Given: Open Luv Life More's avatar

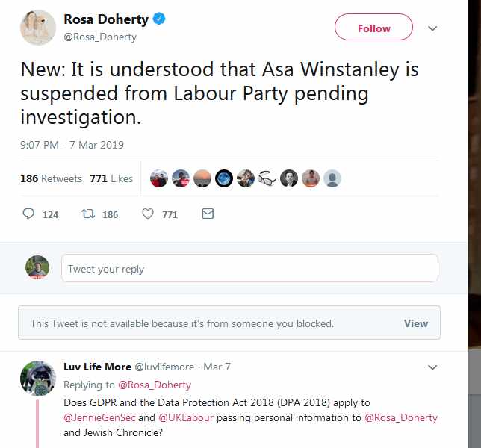Looking at the screenshot, I should point(37,379).
